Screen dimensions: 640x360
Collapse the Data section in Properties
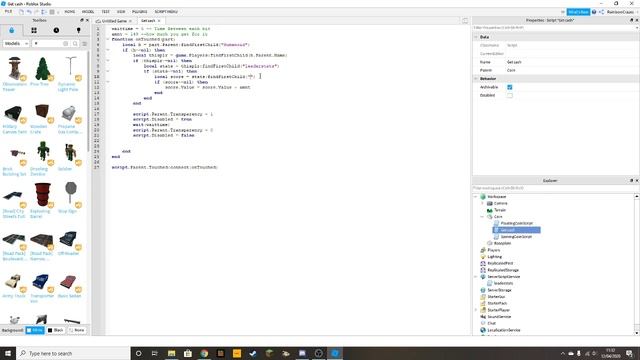(476, 37)
